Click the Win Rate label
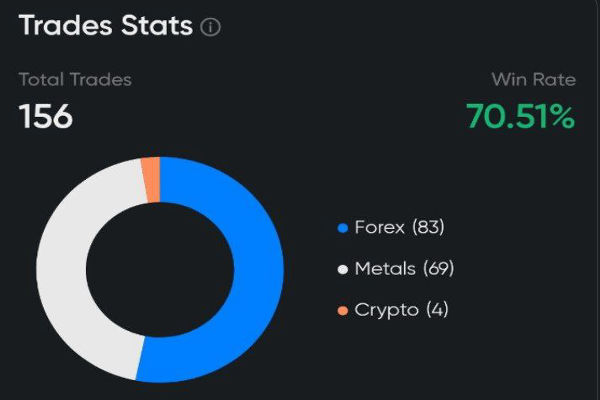Viewport: 600px width, 400px height. click(533, 79)
